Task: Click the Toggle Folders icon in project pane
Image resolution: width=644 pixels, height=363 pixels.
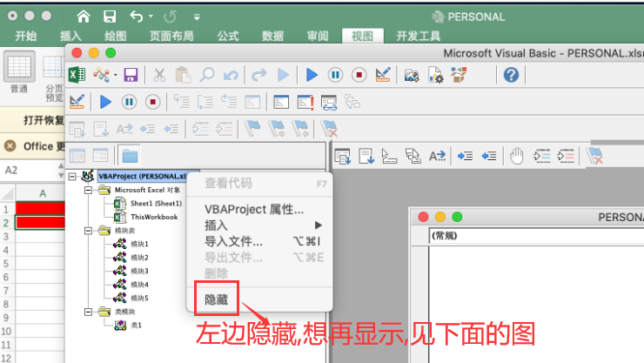Action: point(130,156)
